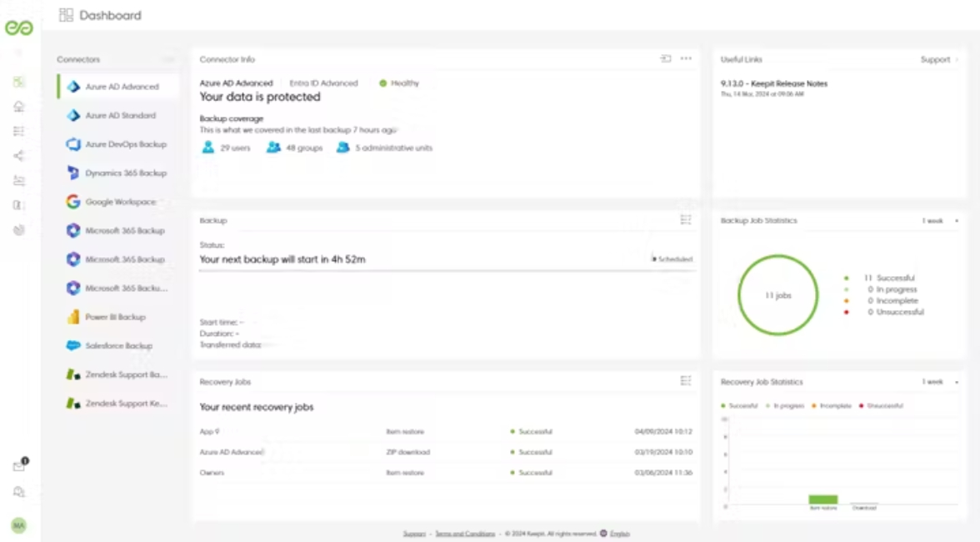The height and width of the screenshot is (542, 980).
Task: Click the enter connector icon in Connector Info
Action: [666, 58]
